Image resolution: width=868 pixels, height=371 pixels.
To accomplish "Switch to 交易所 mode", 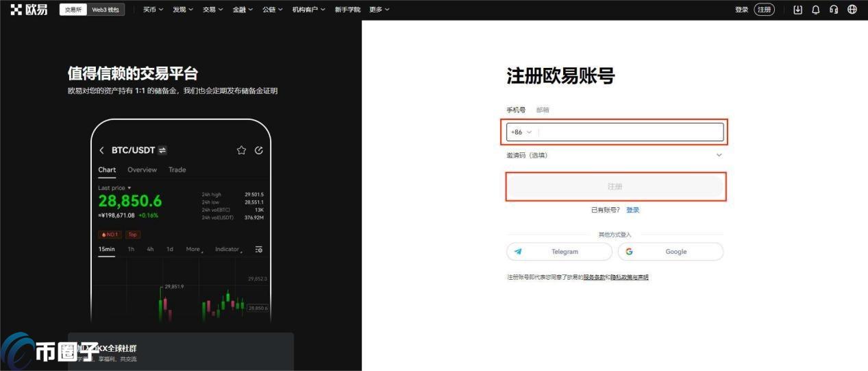I will (73, 10).
